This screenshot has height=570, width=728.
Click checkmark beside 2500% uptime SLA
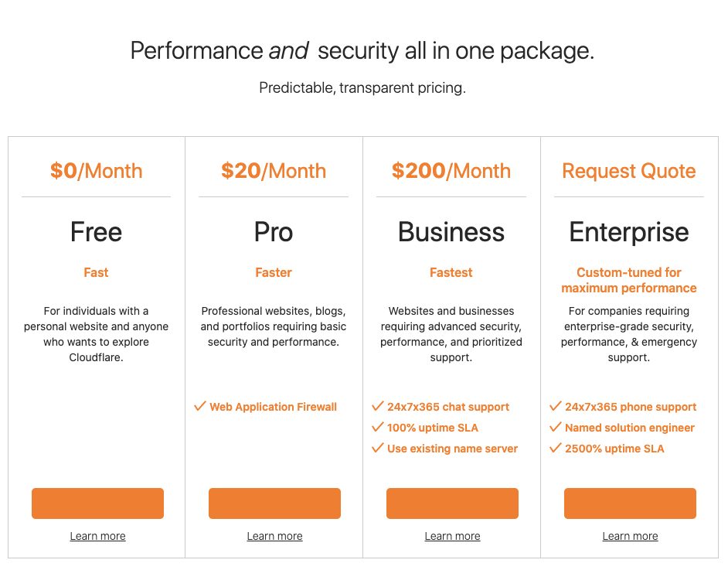556,448
